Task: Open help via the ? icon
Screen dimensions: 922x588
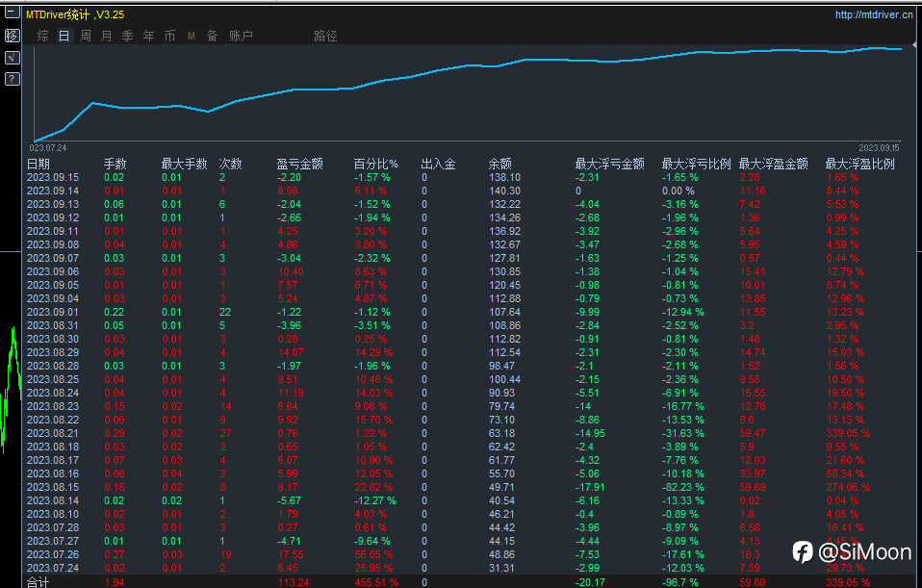Action: 12,79
